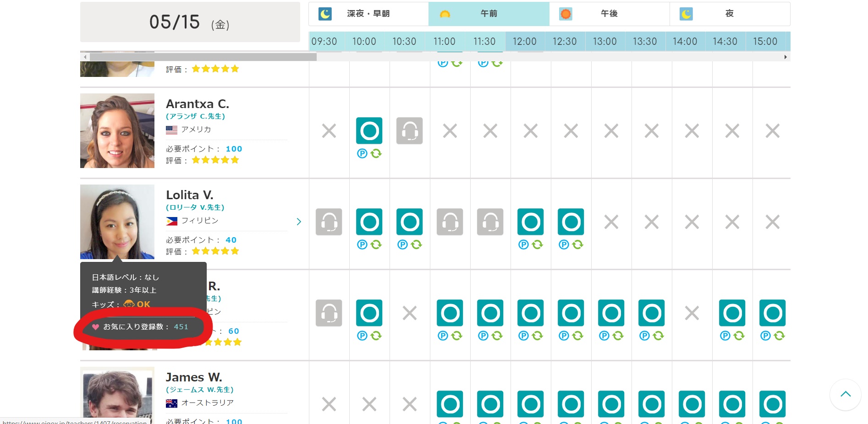The width and height of the screenshot is (868, 424).
Task: Switch to the 午後 time tab
Action: 609,14
